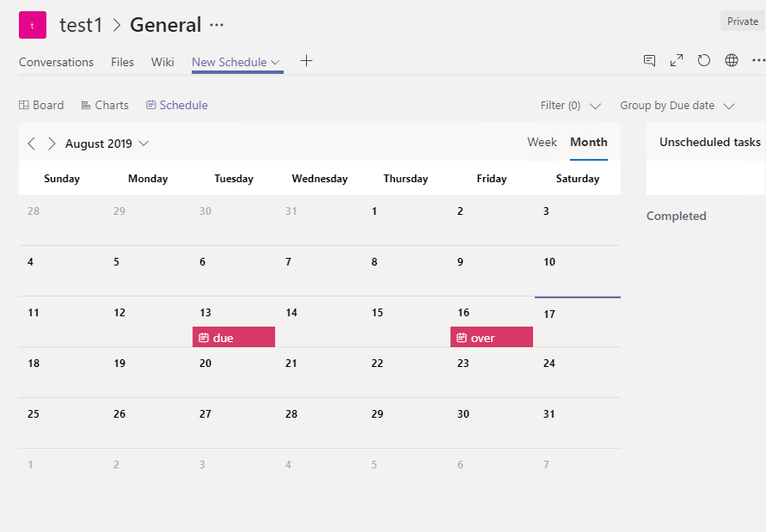Click the test1 team avatar icon
Image resolution: width=766 pixels, height=532 pixels.
(x=33, y=25)
